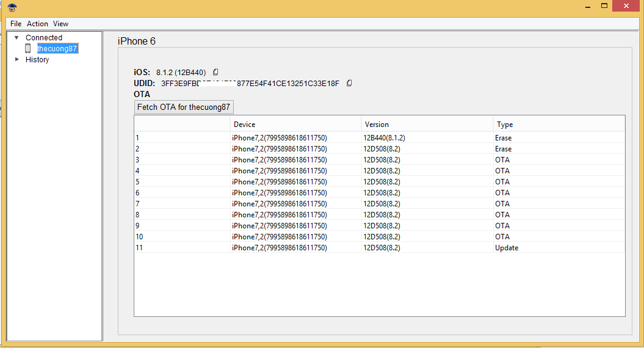Select row 2 number cell
The height and width of the screenshot is (348, 644).
pos(183,149)
